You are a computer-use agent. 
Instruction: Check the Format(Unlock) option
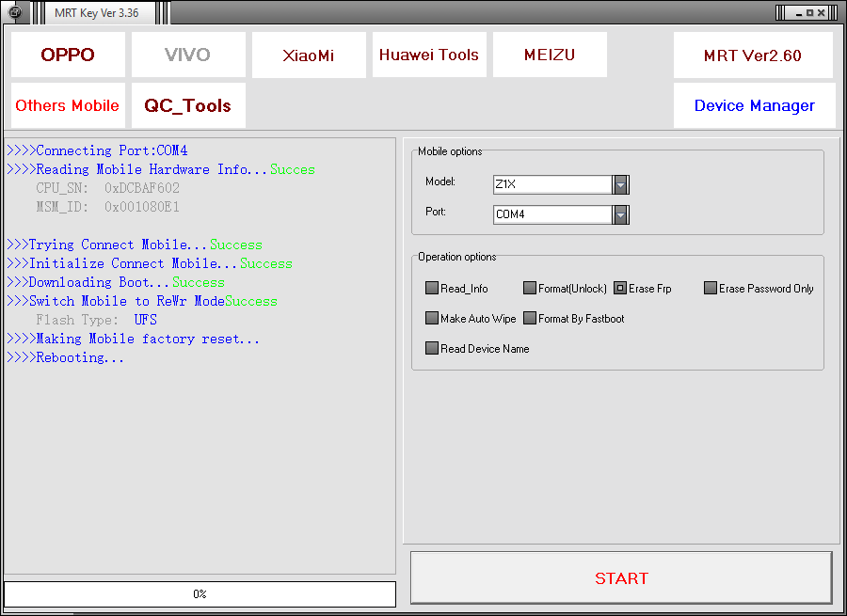[x=530, y=289]
